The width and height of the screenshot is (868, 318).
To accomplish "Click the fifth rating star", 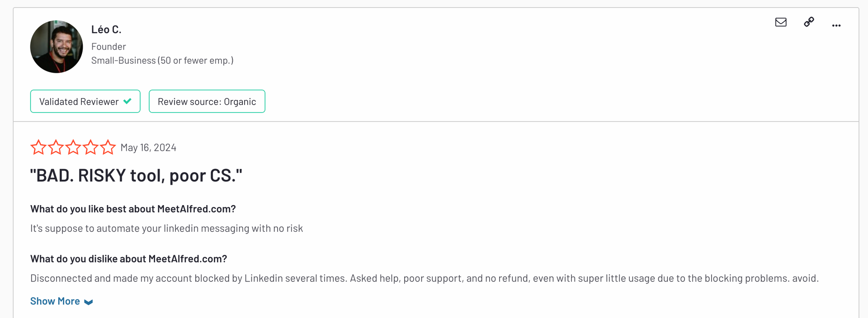I will click(108, 147).
